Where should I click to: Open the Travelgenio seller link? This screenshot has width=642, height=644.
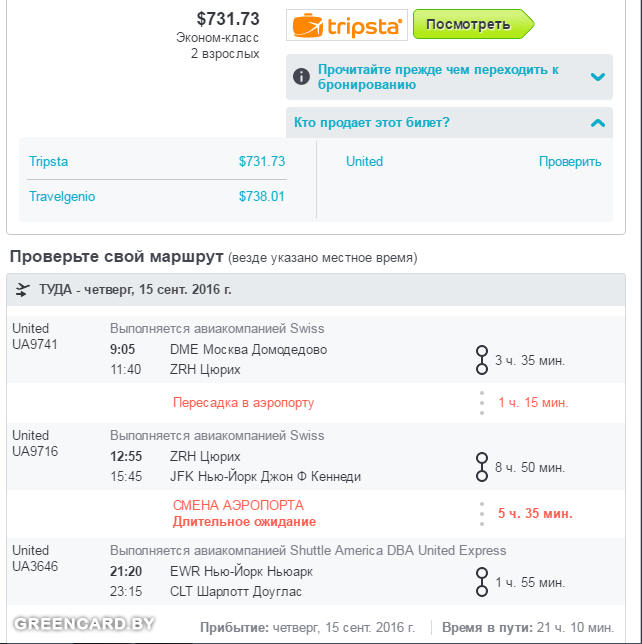(x=62, y=197)
